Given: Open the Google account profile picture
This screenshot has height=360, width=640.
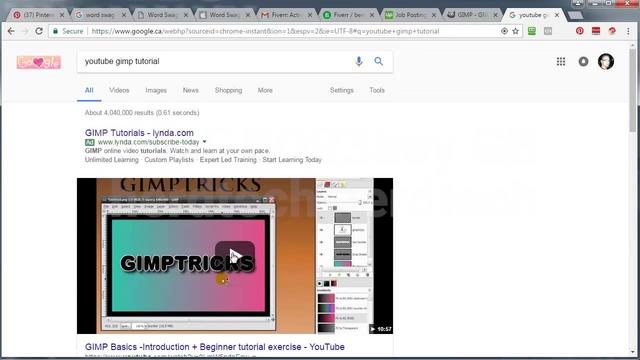Looking at the screenshot, I should click(x=606, y=61).
